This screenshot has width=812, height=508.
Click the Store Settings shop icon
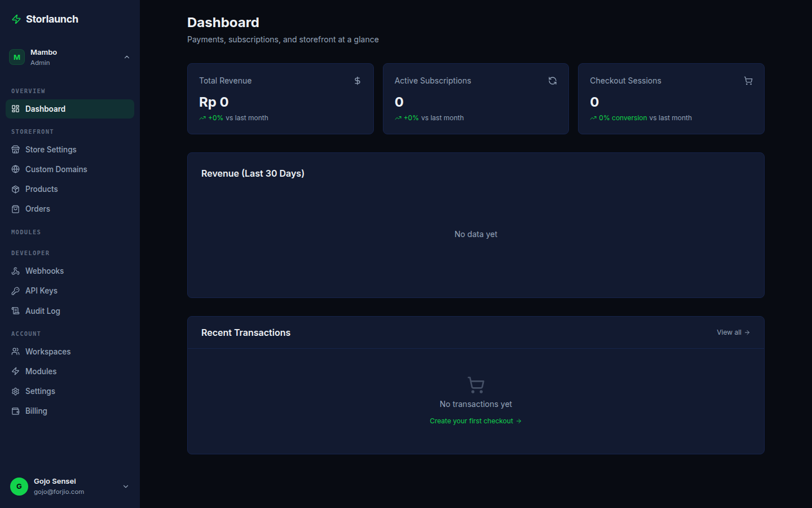(x=15, y=150)
